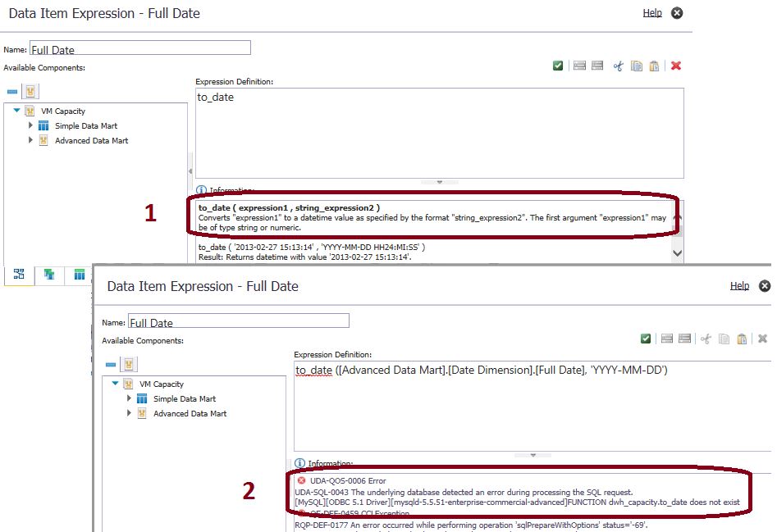Click bold 'to_date ( expression1' syntax line
This screenshot has height=532, width=777.
289,208
